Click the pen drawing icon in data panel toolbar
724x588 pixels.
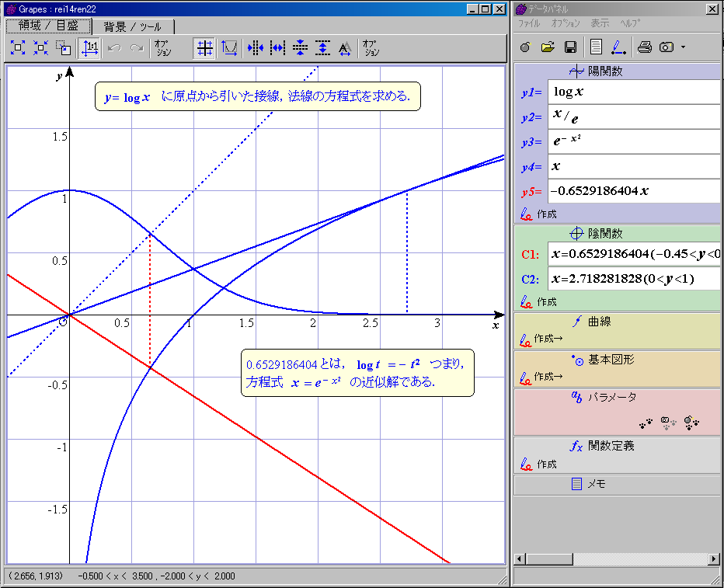(x=618, y=47)
